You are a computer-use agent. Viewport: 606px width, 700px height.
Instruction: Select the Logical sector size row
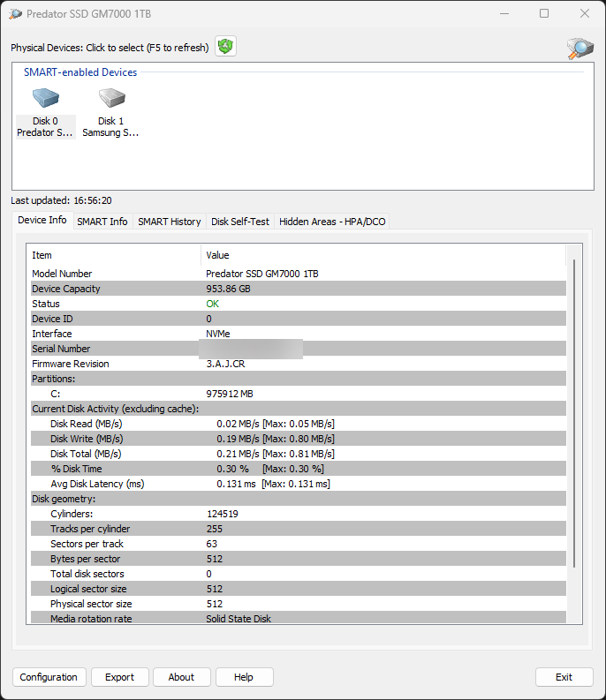click(298, 589)
